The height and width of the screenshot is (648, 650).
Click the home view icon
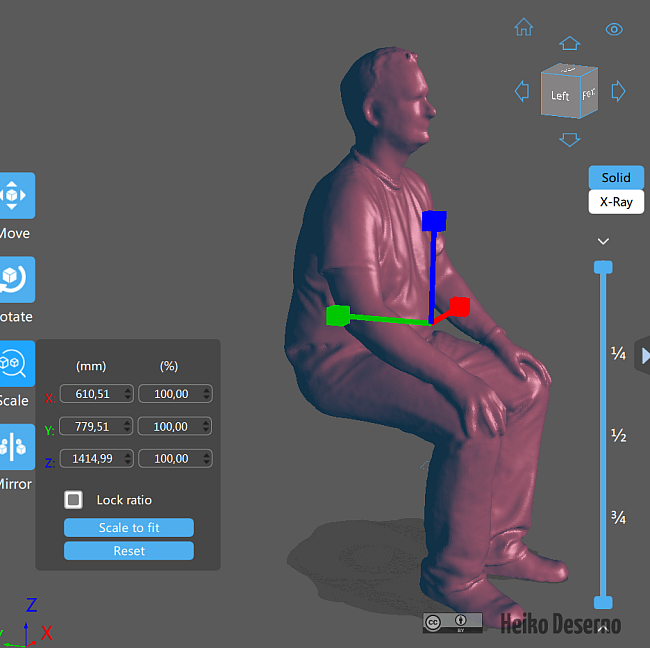(x=523, y=27)
